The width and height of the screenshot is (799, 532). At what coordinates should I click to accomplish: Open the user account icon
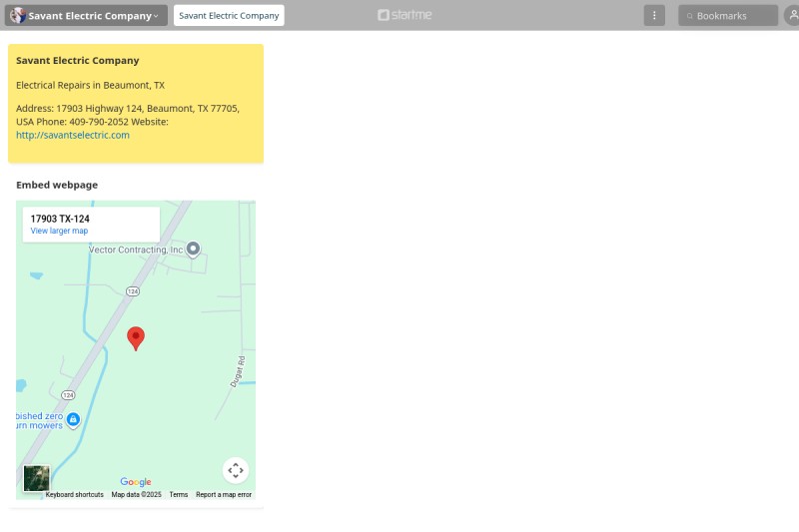[792, 15]
